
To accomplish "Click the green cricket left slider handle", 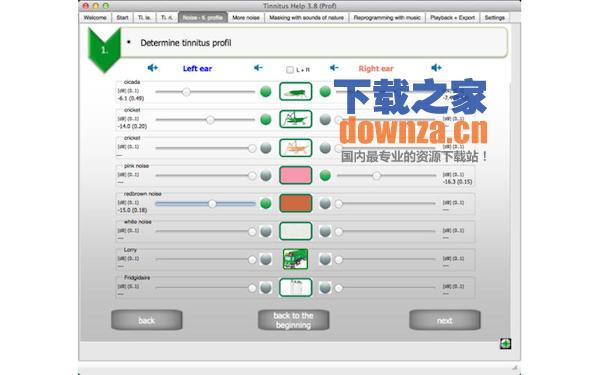I will [x=210, y=120].
